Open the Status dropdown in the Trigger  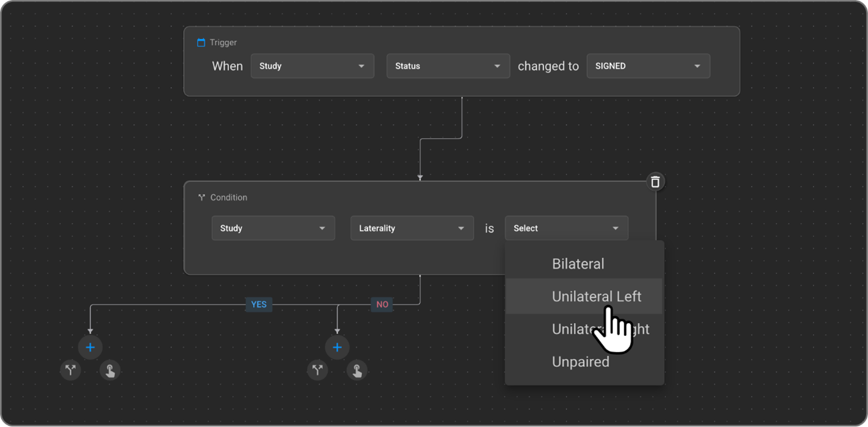coord(448,66)
